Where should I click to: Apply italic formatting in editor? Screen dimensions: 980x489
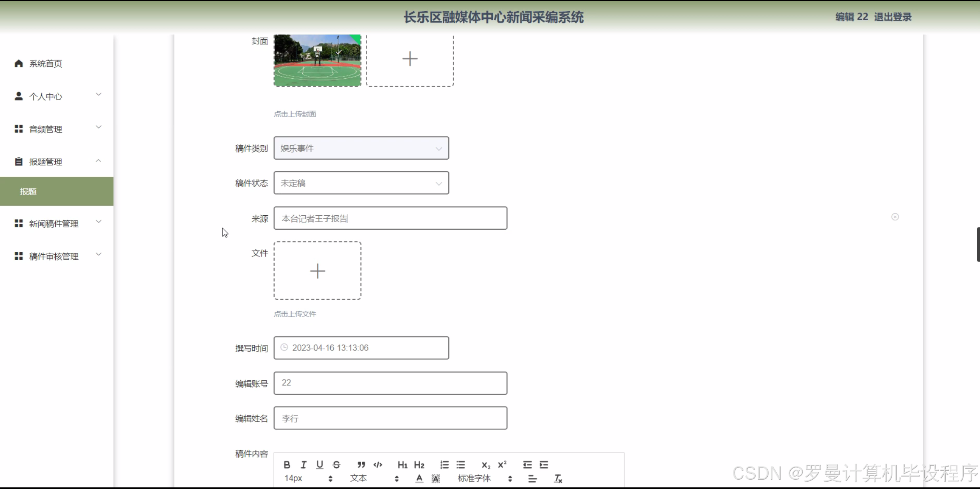click(x=303, y=464)
